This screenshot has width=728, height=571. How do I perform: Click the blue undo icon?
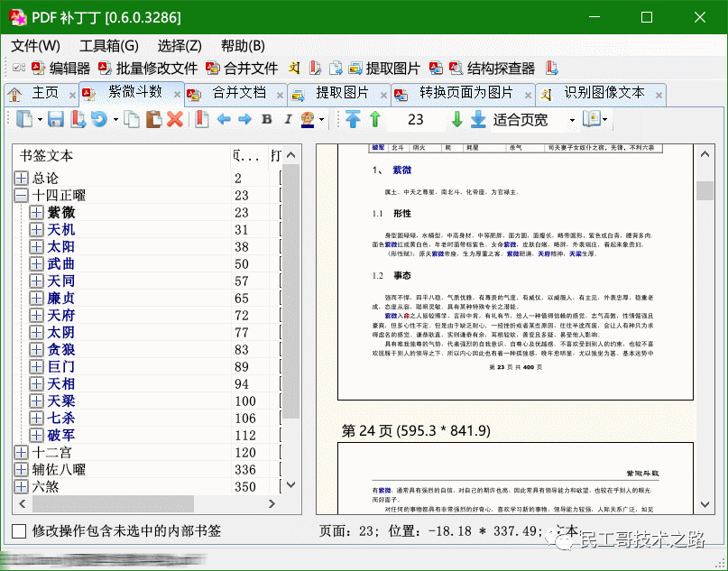[99, 120]
